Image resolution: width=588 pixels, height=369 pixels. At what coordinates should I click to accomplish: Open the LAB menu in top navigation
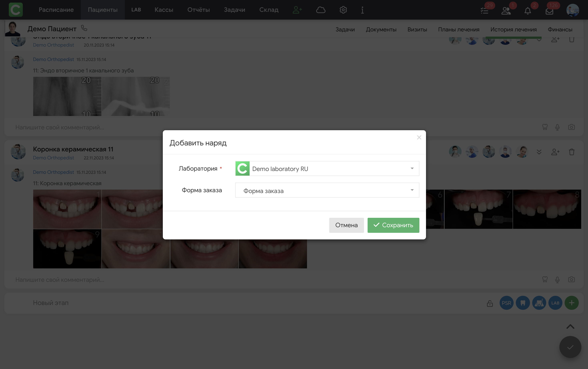coord(136,10)
